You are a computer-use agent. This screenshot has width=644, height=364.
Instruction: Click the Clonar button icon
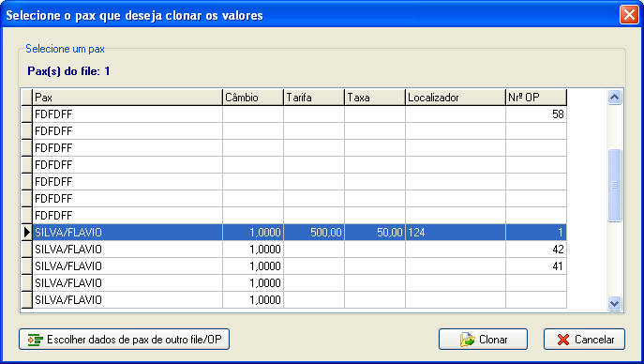point(468,340)
